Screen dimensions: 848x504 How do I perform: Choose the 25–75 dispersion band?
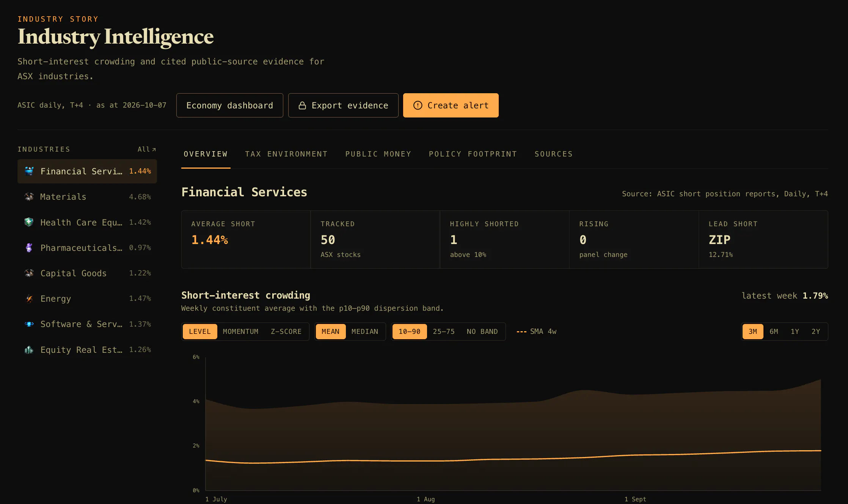tap(444, 332)
